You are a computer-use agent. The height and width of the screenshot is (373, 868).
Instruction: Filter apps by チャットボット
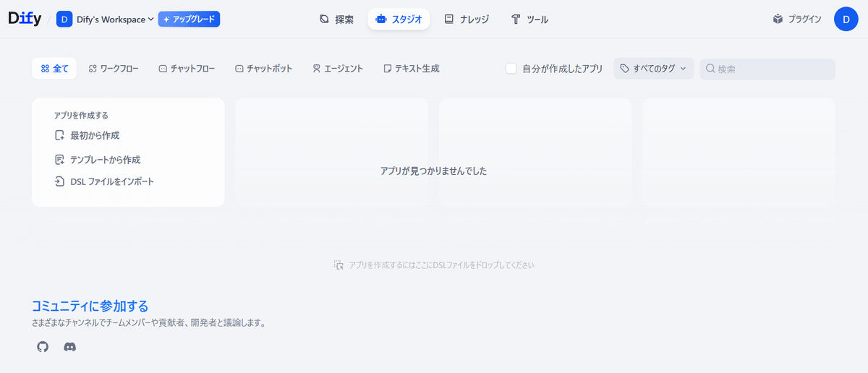tap(263, 69)
